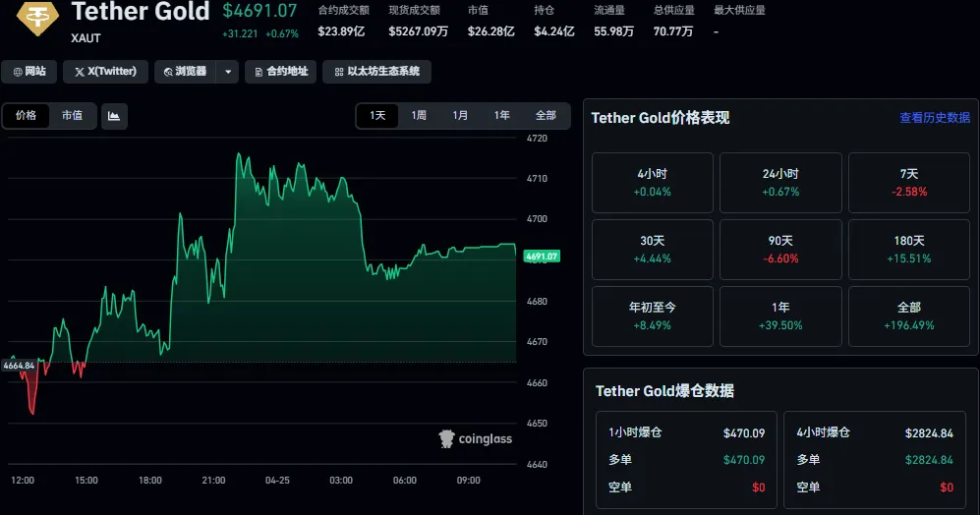Select the 价格 chart tab
This screenshot has width=980, height=515.
point(26,116)
